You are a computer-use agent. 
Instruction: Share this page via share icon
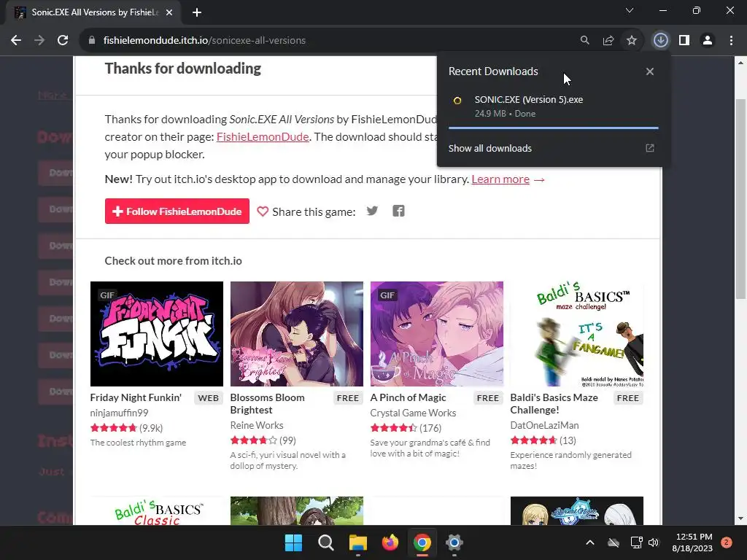[x=608, y=41]
